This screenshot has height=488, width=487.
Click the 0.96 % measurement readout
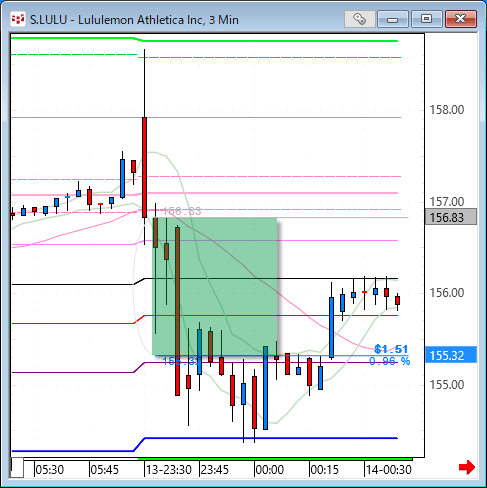coord(389,361)
